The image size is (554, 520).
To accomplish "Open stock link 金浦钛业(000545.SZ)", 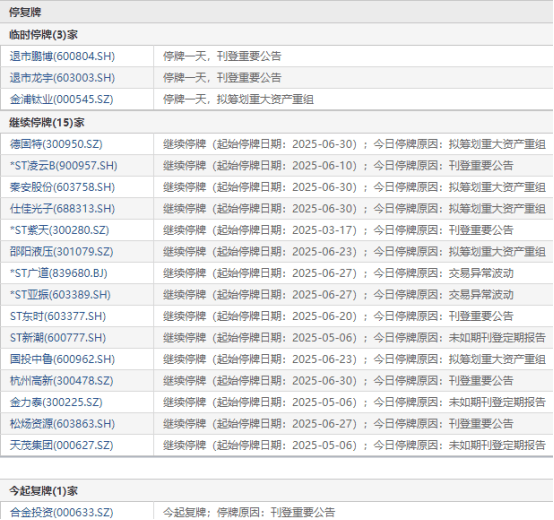I will (x=61, y=99).
